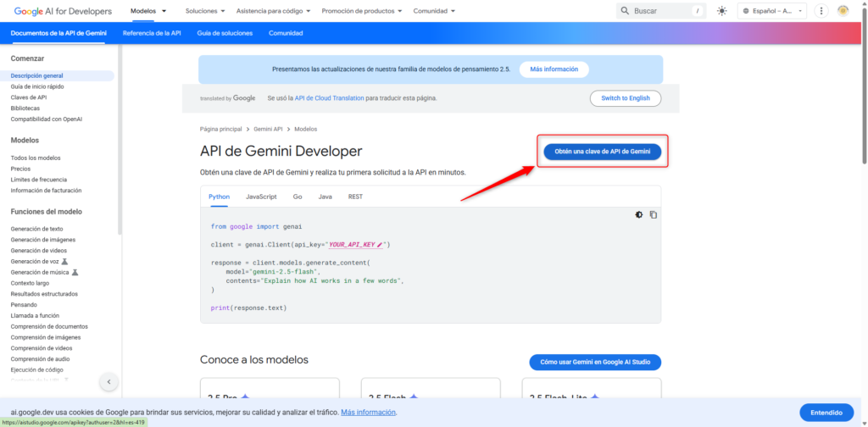Viewport: 868px width, 427px height.
Task: Open Llamada a función
Action: pyautogui.click(x=35, y=315)
